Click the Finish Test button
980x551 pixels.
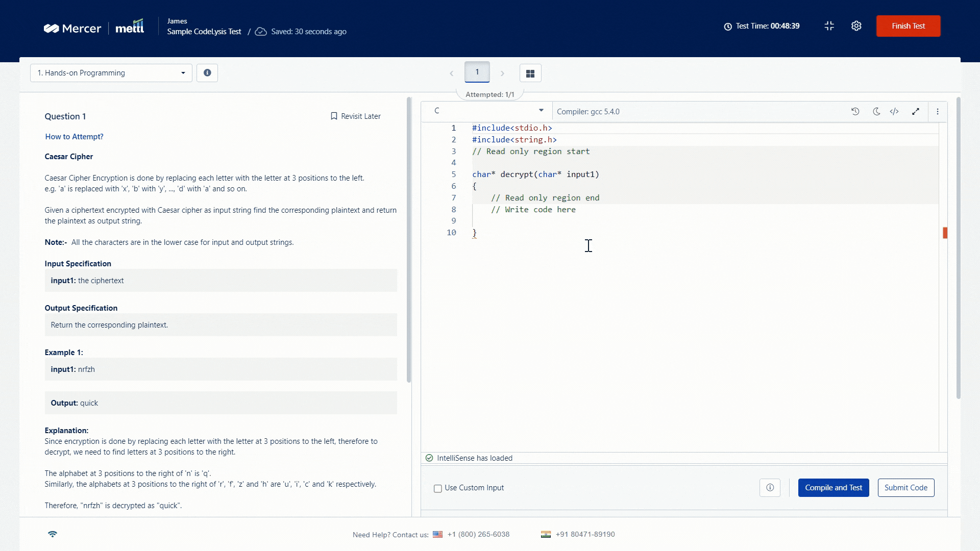[x=908, y=26]
